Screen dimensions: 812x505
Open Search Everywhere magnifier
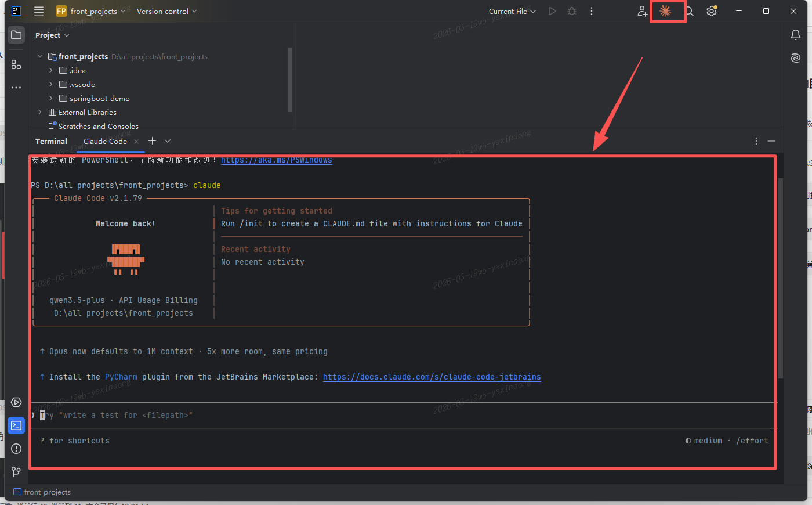[689, 11]
